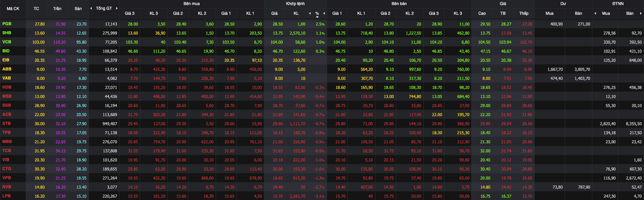The height and width of the screenshot is (200, 644).
Task: Sort by the Mã CK column header
Action: [13, 9]
